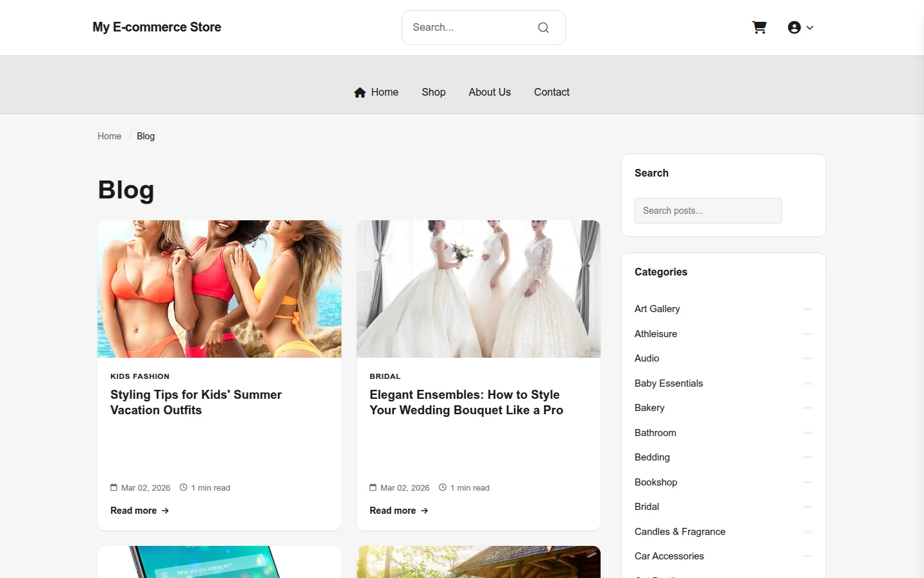Focus the Search posts input field
This screenshot has height=578, width=924.
[708, 211]
